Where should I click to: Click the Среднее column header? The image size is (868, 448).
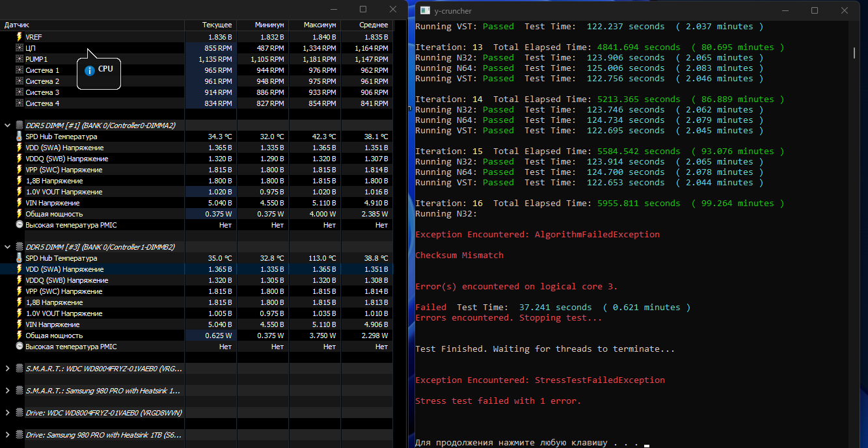(367, 25)
